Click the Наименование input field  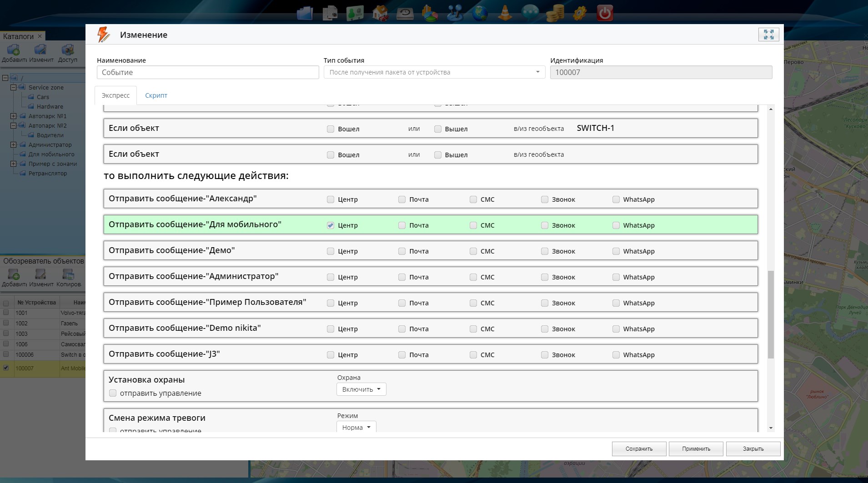(x=208, y=72)
